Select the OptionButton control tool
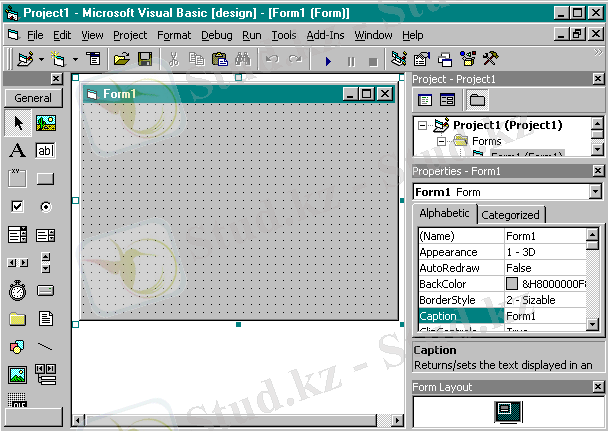608x431 pixels. (46, 207)
